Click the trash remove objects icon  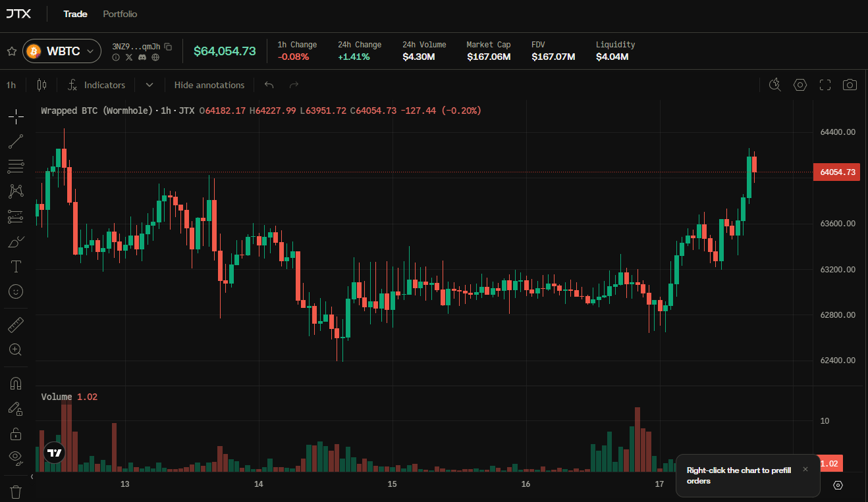pos(16,491)
